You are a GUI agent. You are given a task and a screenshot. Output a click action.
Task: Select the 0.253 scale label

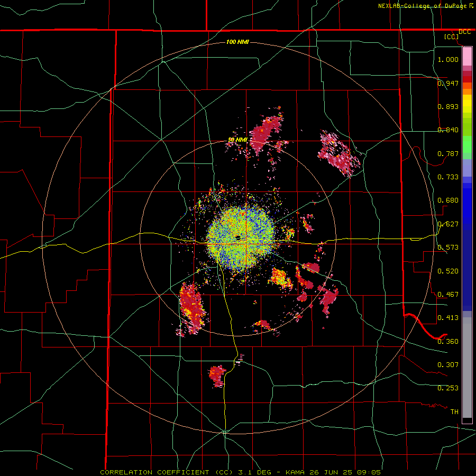pos(448,388)
